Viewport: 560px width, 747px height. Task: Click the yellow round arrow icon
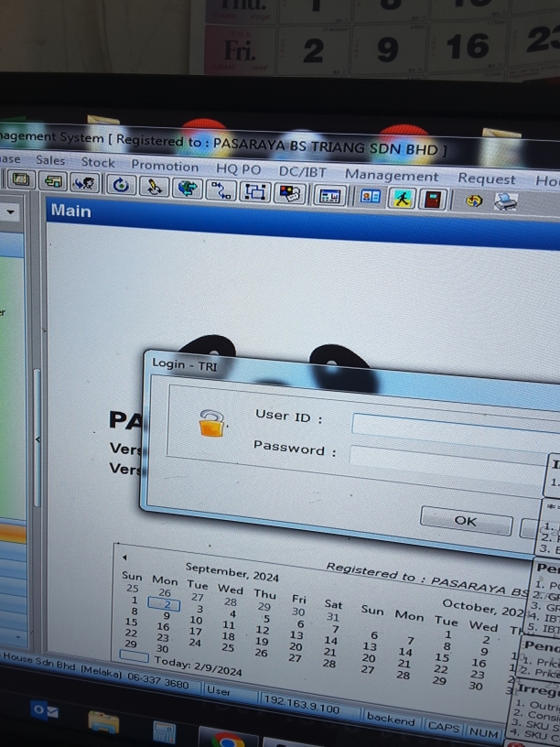[474, 201]
